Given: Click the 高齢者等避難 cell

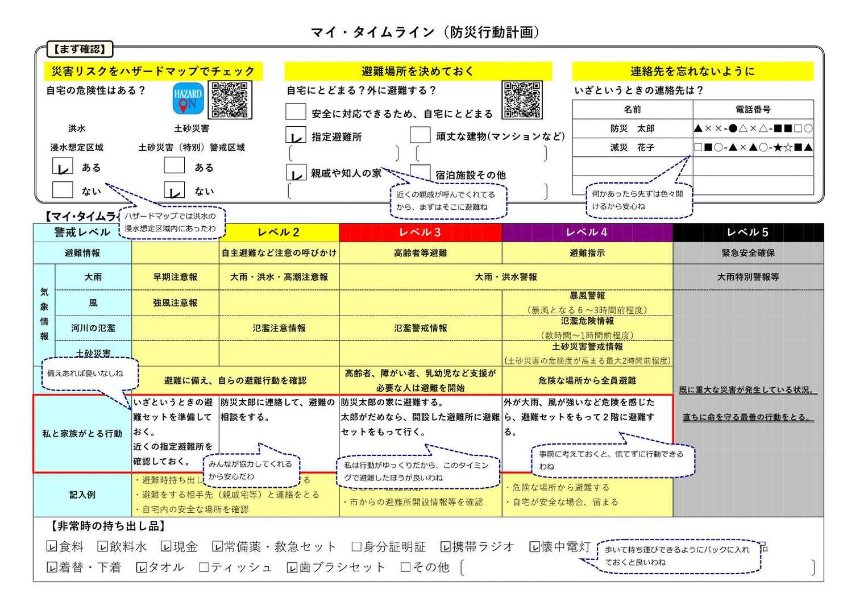Looking at the screenshot, I should pos(421,253).
